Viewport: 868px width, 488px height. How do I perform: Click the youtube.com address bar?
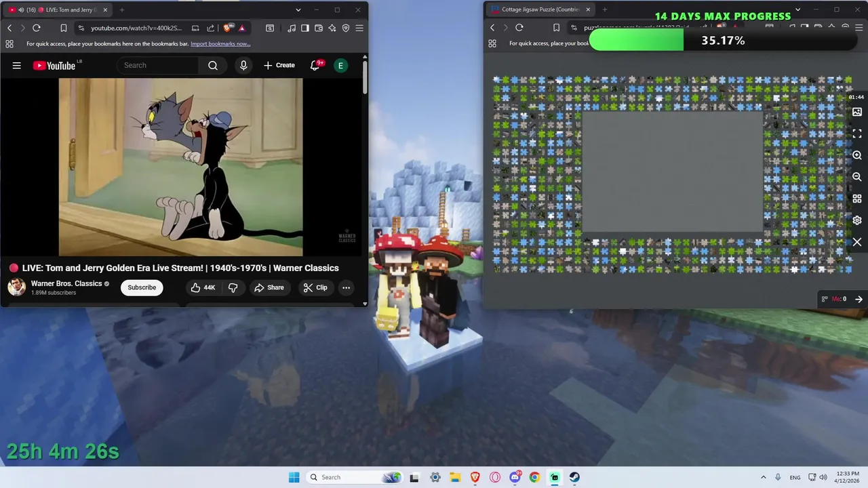coord(136,28)
